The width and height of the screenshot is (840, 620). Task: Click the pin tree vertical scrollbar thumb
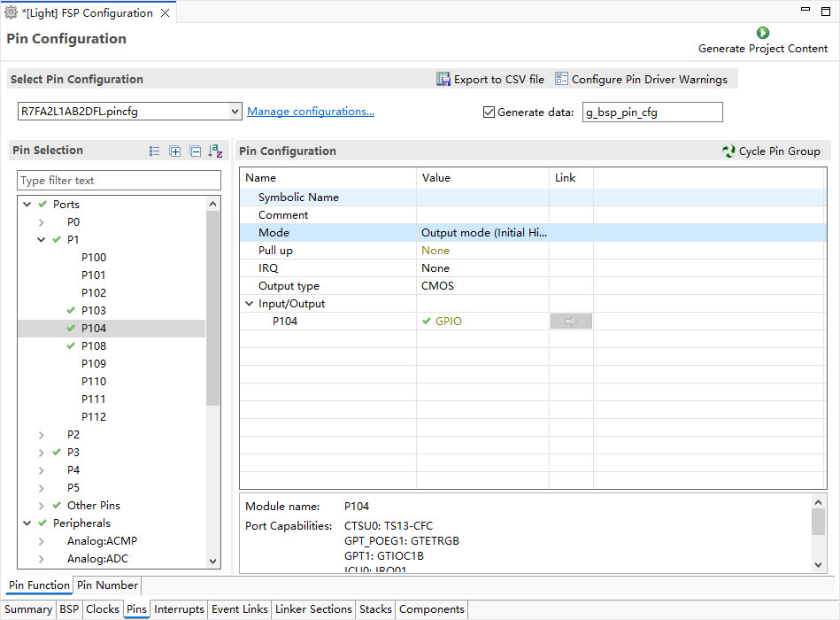pyautogui.click(x=212, y=308)
